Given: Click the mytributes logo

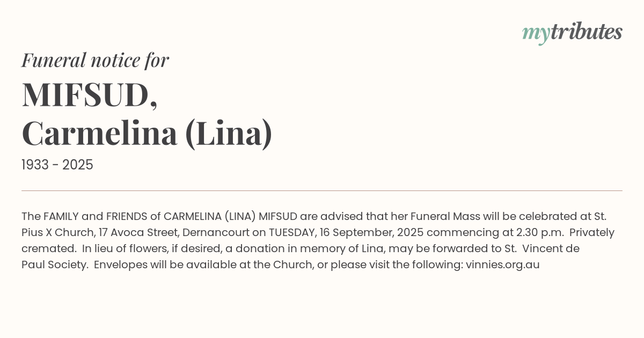Looking at the screenshot, I should tap(572, 32).
